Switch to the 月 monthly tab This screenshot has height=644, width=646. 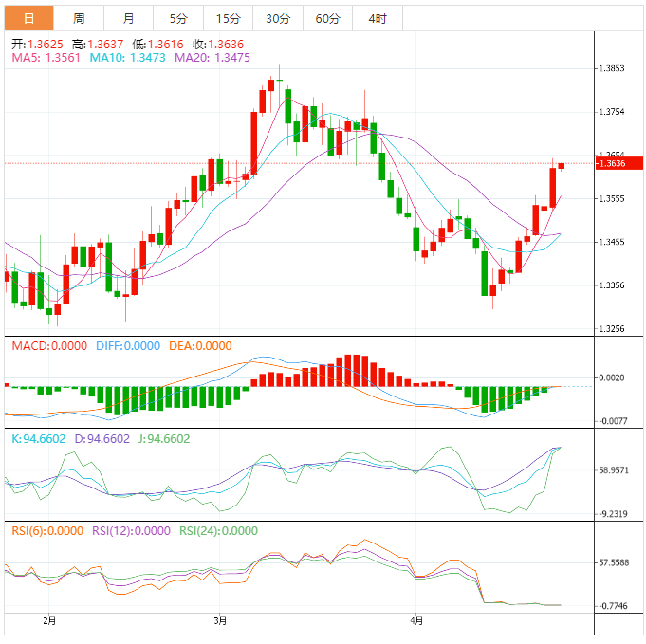coord(129,18)
